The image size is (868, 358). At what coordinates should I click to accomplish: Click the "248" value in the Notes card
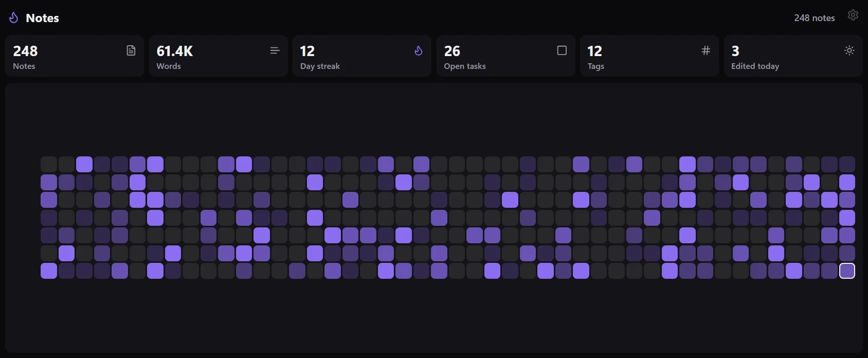click(x=25, y=51)
